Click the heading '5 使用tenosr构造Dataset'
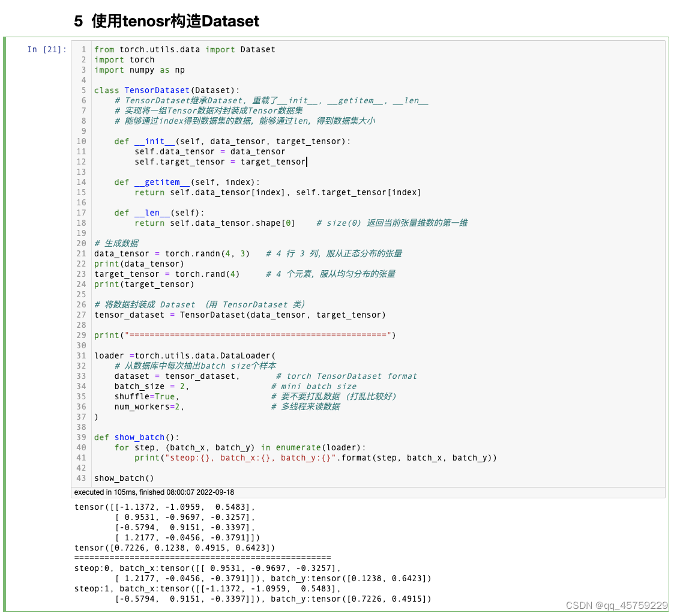The width and height of the screenshot is (677, 616). click(x=167, y=21)
